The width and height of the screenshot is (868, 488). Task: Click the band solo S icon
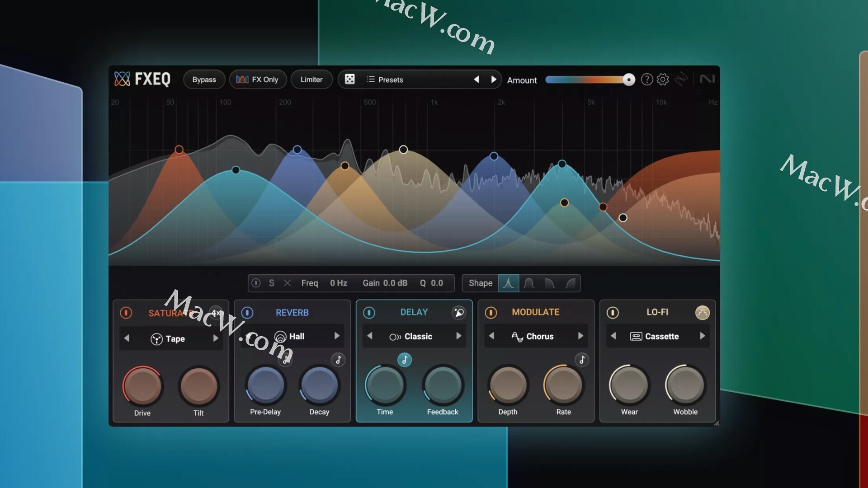tap(272, 283)
